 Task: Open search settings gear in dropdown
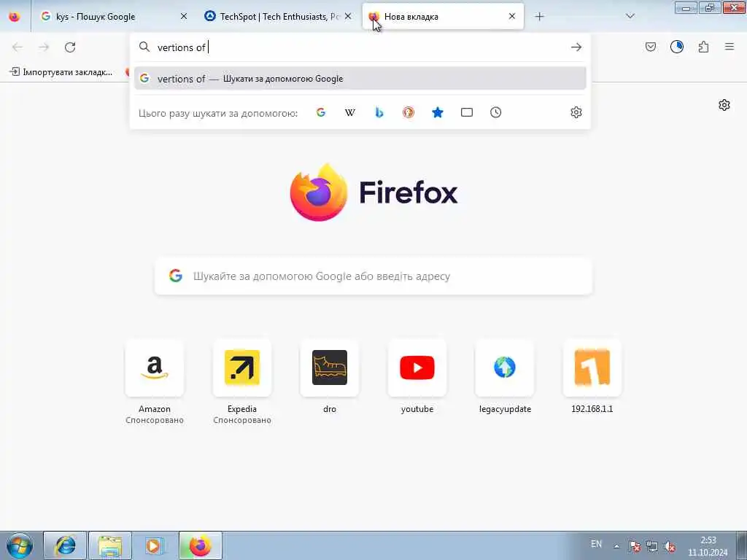tap(576, 112)
